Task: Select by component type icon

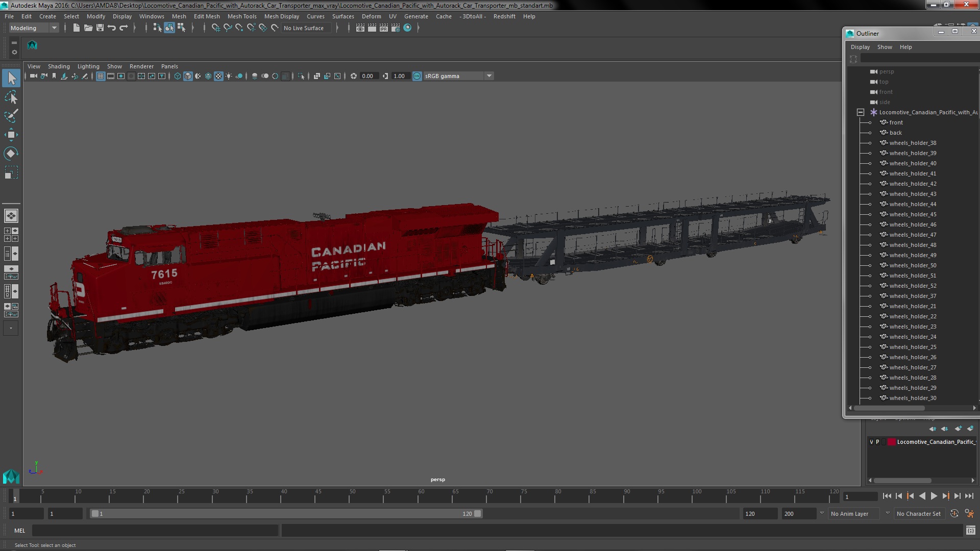Action: 181,28
